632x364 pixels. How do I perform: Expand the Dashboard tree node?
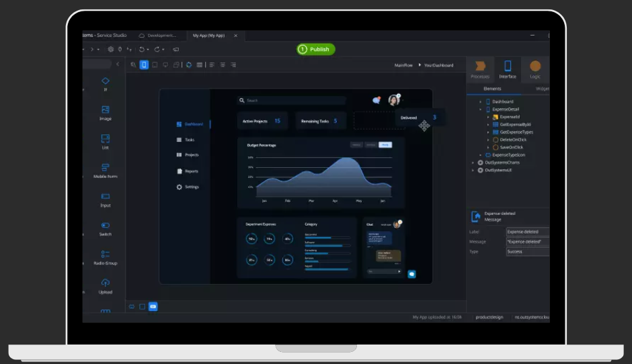(x=481, y=101)
